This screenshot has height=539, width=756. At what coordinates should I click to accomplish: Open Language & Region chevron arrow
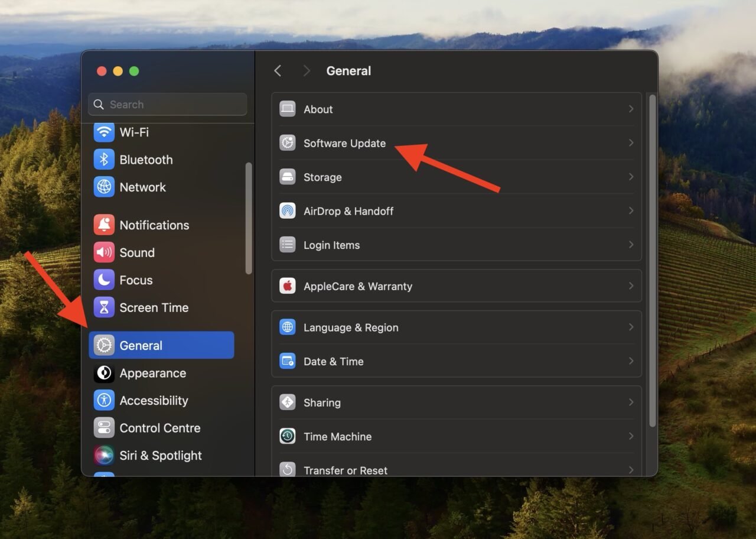coord(631,327)
